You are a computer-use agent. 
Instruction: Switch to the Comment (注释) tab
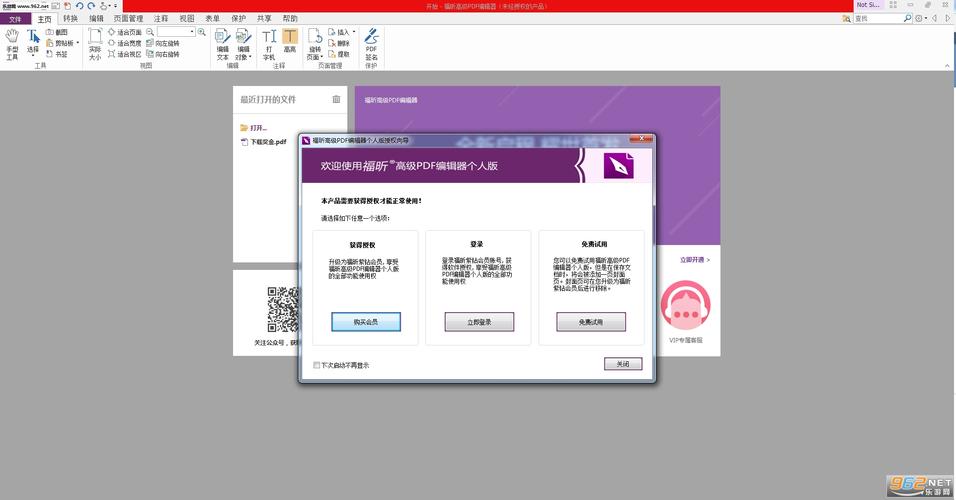pyautogui.click(x=161, y=19)
